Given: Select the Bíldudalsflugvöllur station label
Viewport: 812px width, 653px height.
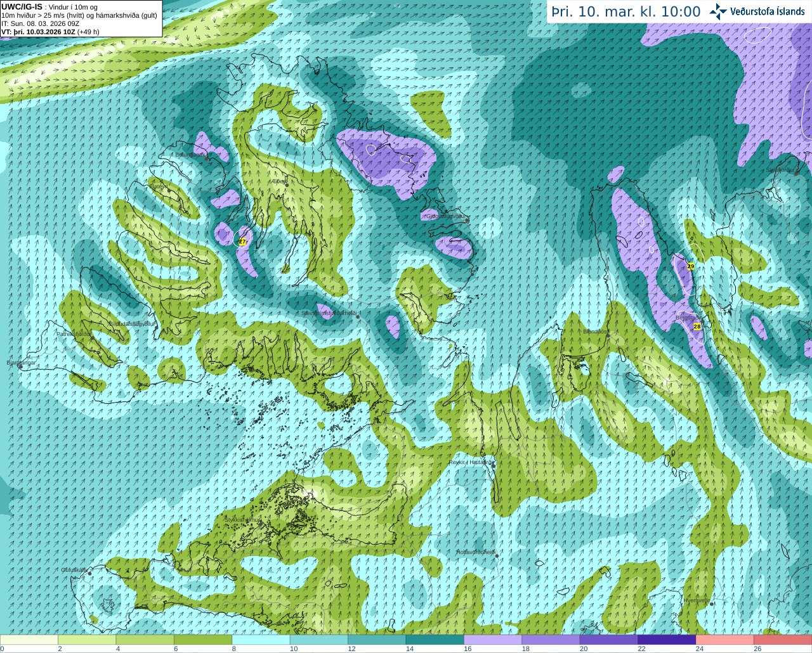Looking at the screenshot, I should coord(133,323).
